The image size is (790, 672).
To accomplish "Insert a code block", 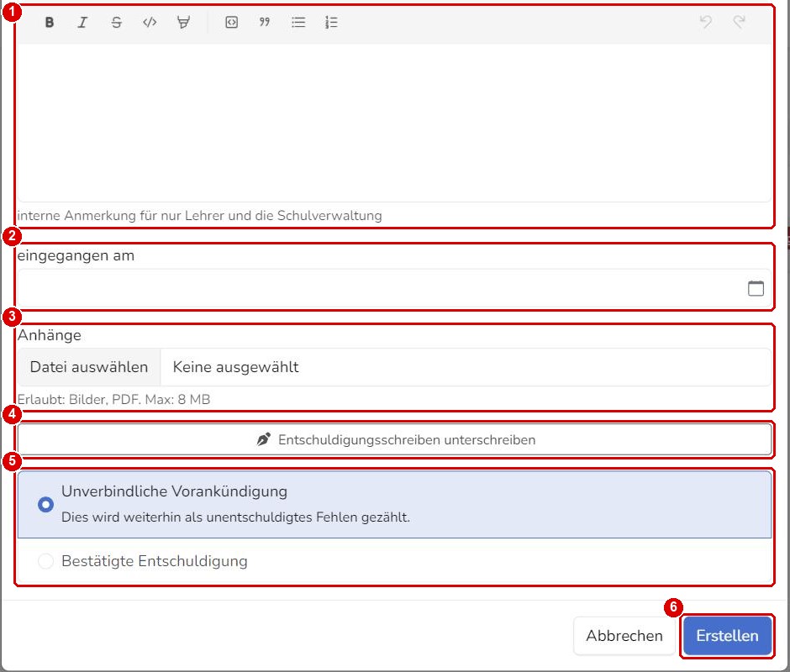I will tap(231, 22).
